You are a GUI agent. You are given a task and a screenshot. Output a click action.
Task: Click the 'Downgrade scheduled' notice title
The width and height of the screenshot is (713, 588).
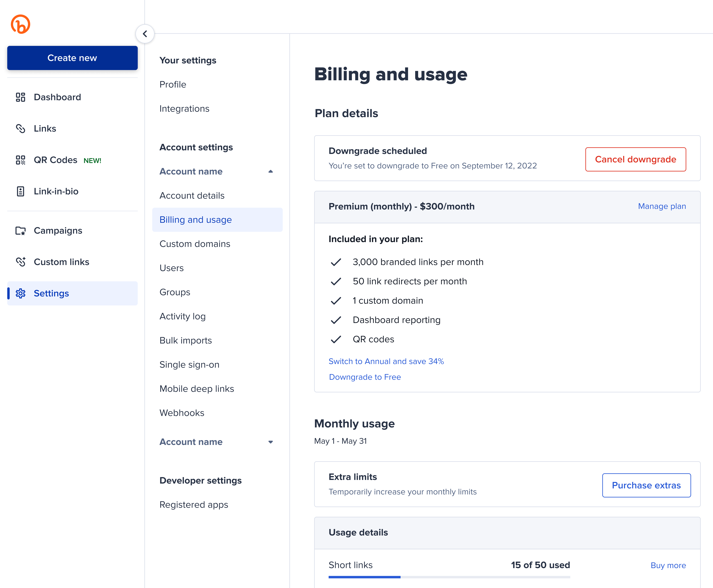point(378,151)
